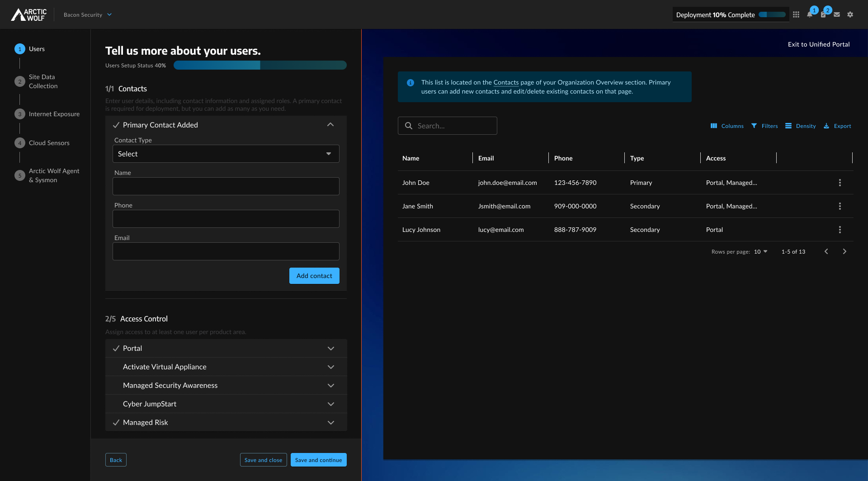Select step 4 Cloud Sensors
The width and height of the screenshot is (868, 481).
tap(42, 143)
